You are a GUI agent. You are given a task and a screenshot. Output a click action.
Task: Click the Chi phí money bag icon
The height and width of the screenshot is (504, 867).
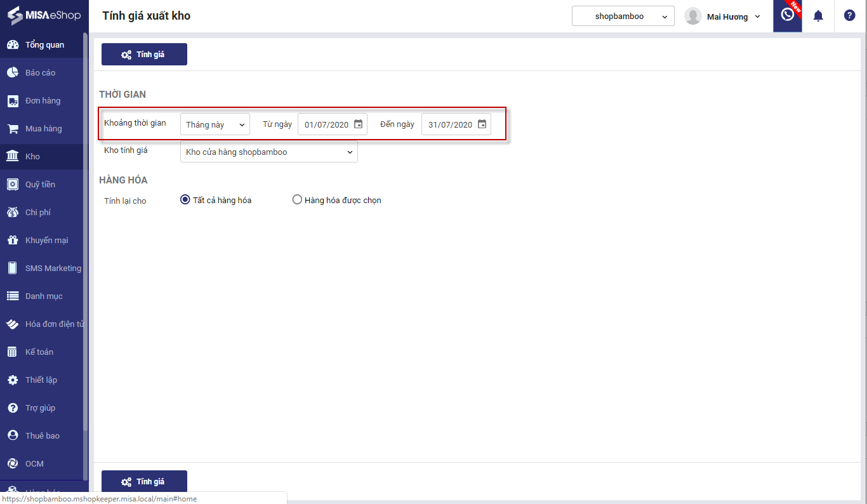click(13, 212)
